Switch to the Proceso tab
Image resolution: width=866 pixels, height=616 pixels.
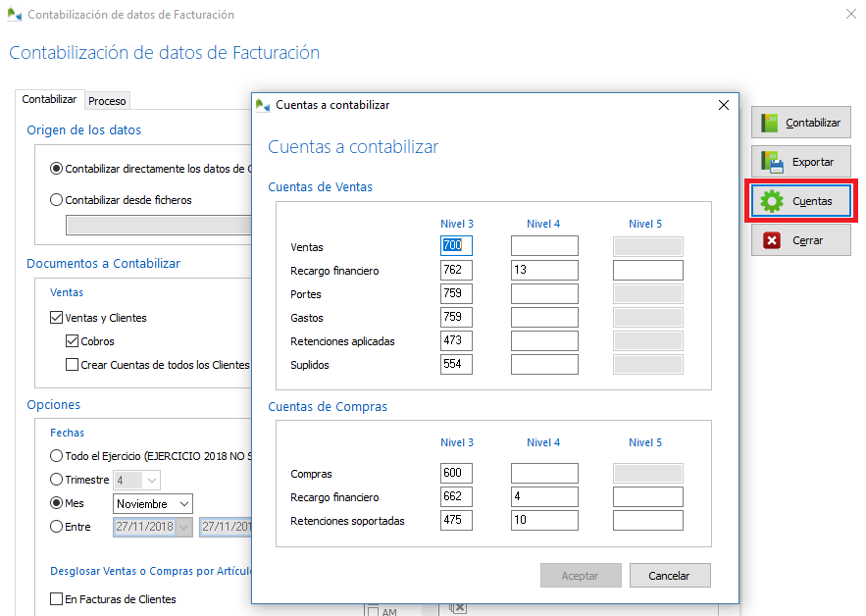pos(107,100)
